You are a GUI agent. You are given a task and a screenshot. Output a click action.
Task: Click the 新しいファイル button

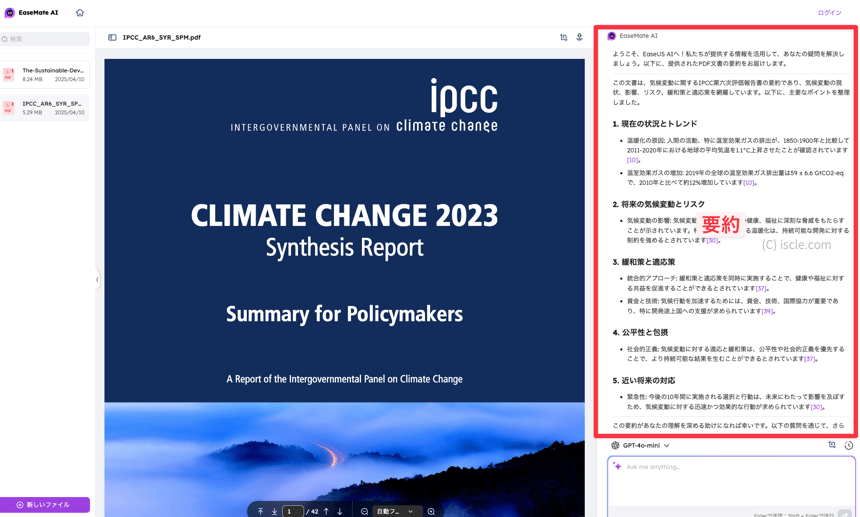tap(45, 504)
